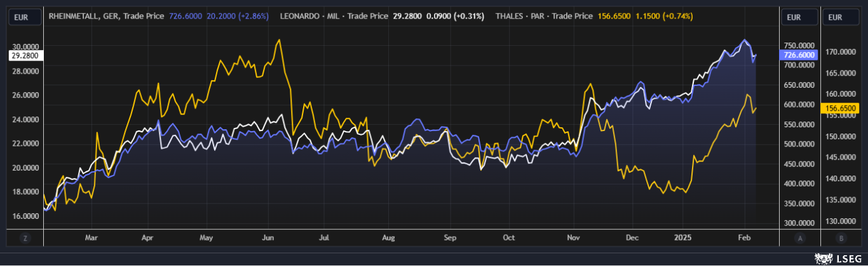Click the A axis scale button
Image resolution: width=868 pixels, height=266 pixels.
800,238
